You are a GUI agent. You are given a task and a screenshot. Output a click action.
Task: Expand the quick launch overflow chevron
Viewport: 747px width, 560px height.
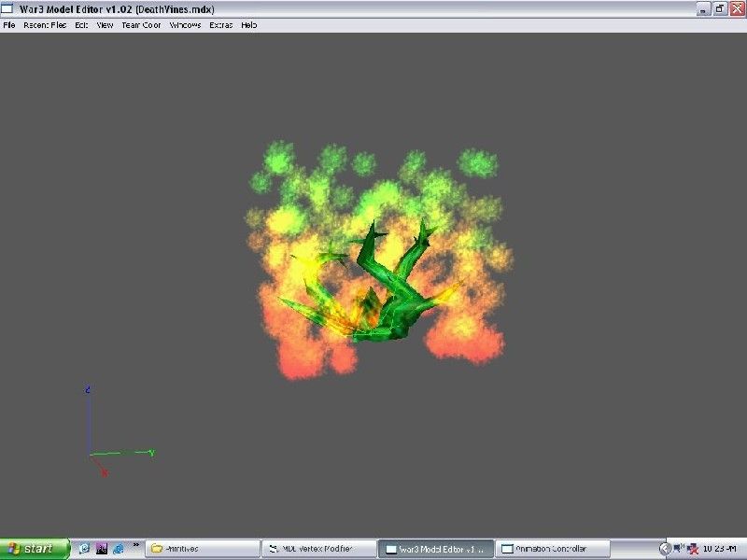coord(135,545)
